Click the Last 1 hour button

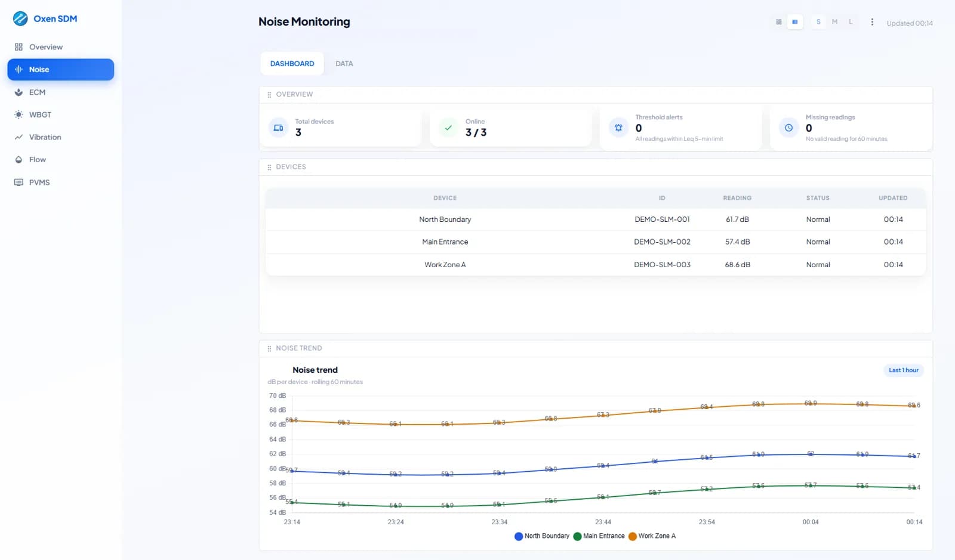pos(903,370)
